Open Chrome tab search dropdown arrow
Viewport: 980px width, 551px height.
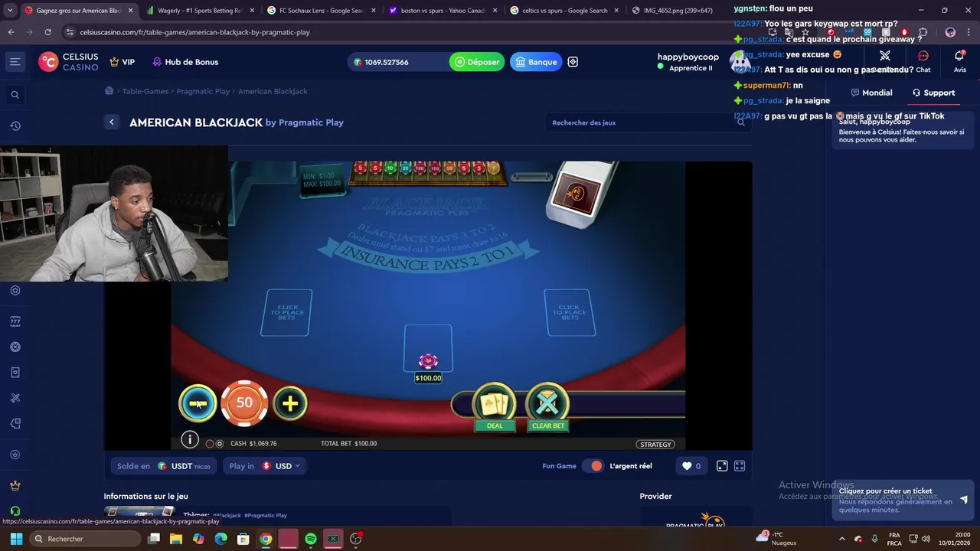coord(10,11)
